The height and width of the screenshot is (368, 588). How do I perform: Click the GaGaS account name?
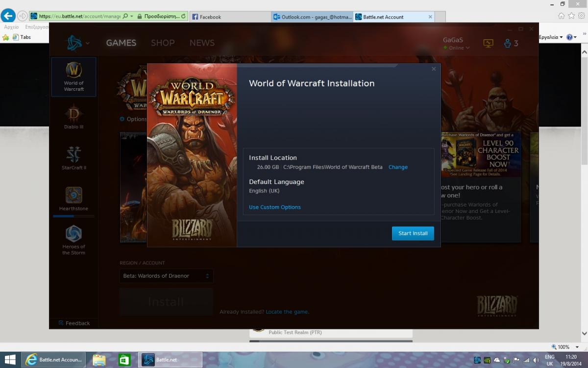pyautogui.click(x=453, y=40)
